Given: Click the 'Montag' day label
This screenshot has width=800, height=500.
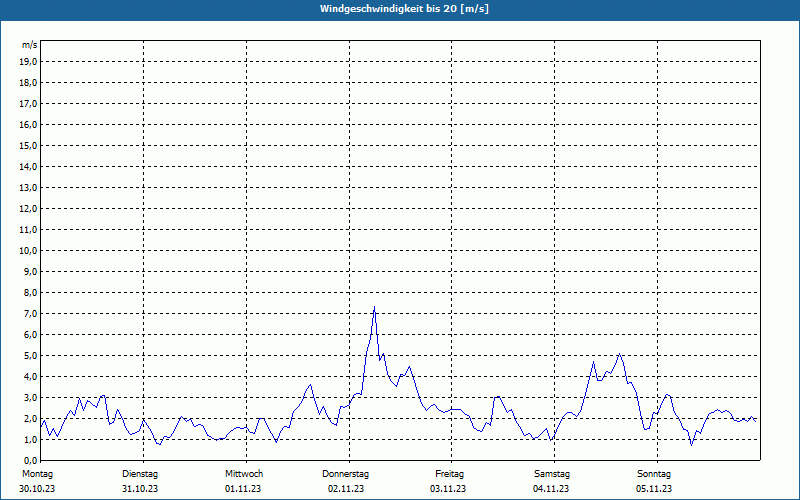Looking at the screenshot, I should [x=37, y=474].
